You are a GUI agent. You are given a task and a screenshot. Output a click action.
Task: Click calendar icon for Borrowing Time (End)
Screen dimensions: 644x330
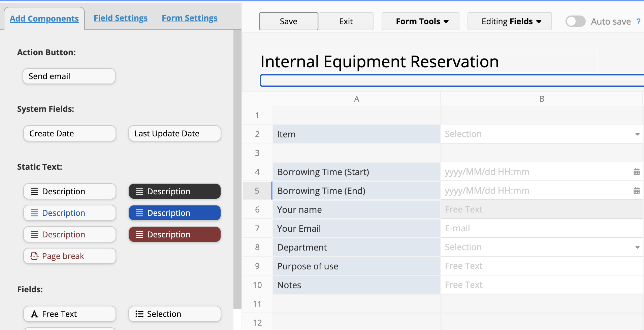point(636,191)
